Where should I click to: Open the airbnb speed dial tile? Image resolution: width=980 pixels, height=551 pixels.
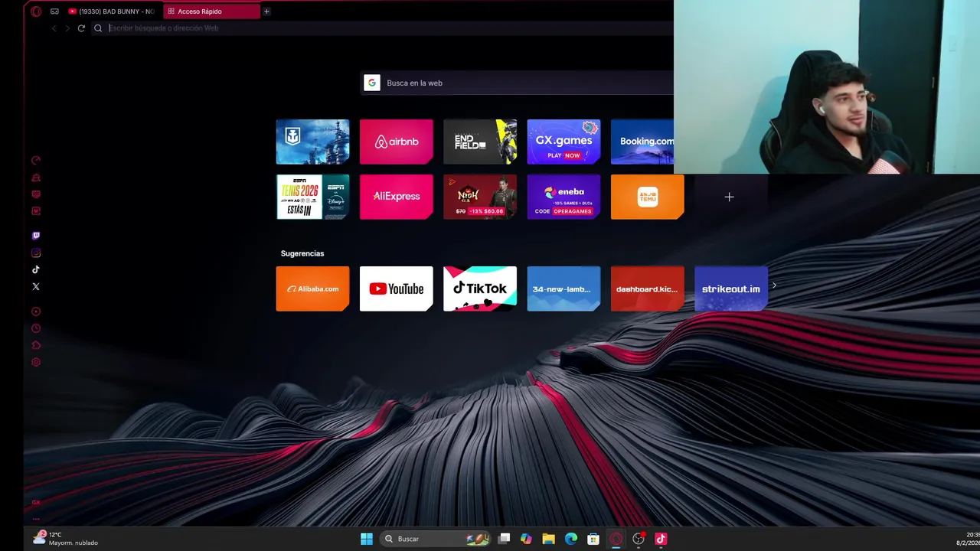pyautogui.click(x=396, y=142)
